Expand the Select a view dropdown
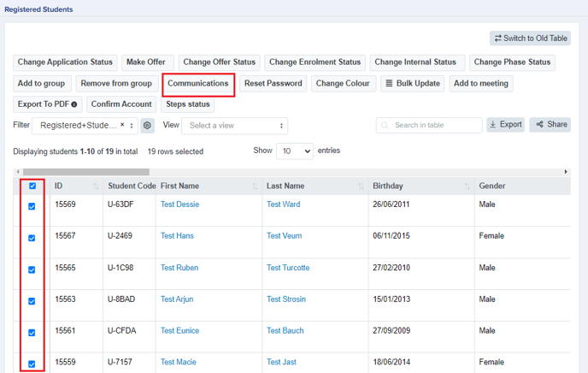588x373 pixels. [235, 126]
